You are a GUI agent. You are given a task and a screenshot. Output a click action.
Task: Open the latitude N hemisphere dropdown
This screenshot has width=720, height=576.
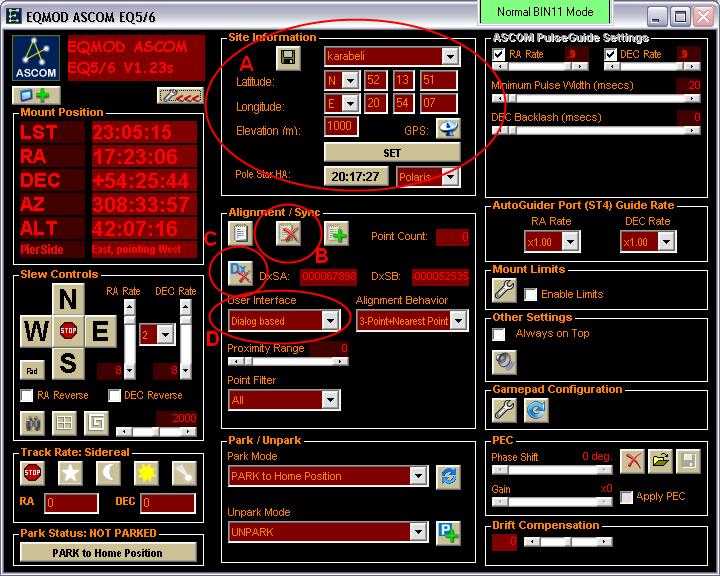tap(350, 81)
